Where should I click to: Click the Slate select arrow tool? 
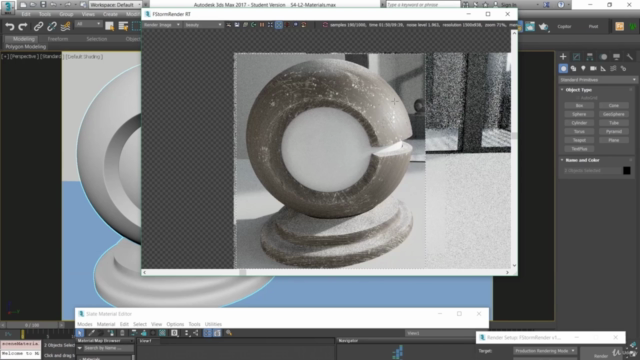pos(80,333)
